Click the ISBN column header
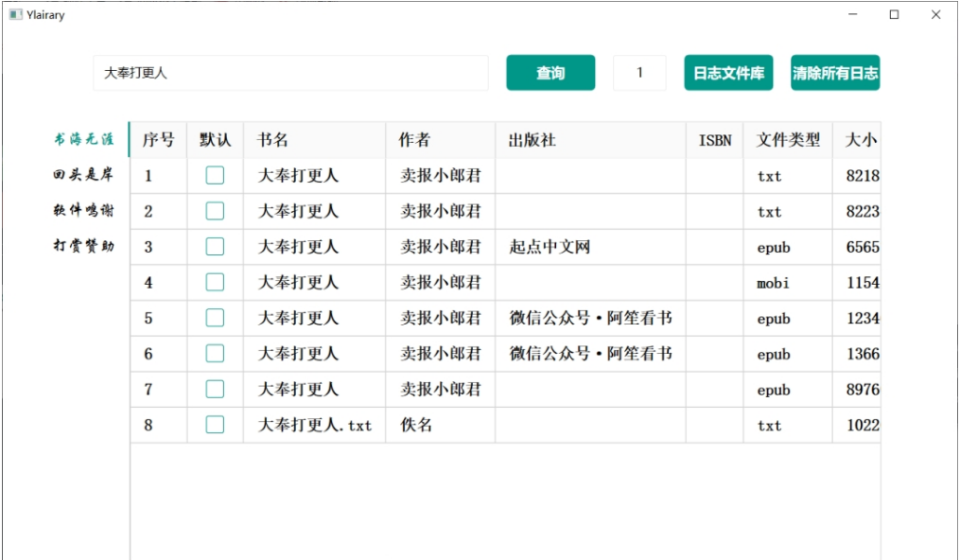Image resolution: width=960 pixels, height=560 pixels. pos(715,139)
